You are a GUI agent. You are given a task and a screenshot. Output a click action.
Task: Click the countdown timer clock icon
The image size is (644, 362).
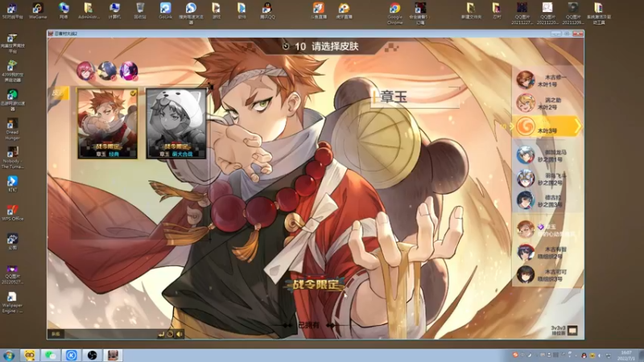(x=286, y=47)
